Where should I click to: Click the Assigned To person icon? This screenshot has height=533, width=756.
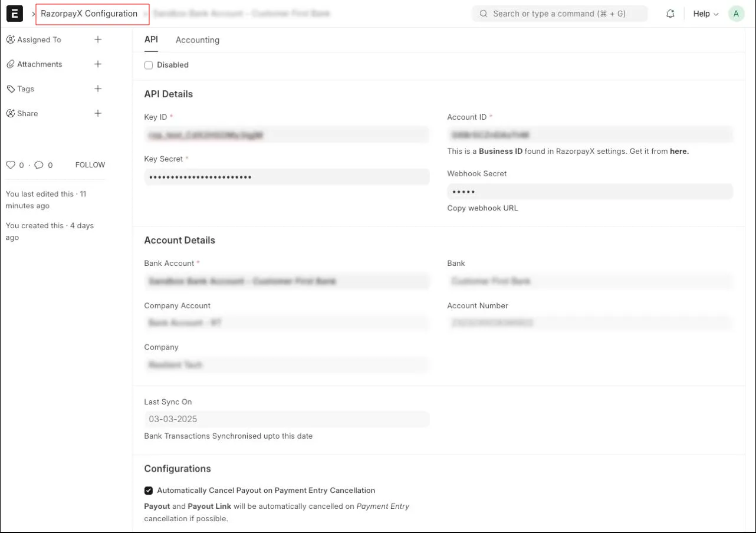point(11,40)
